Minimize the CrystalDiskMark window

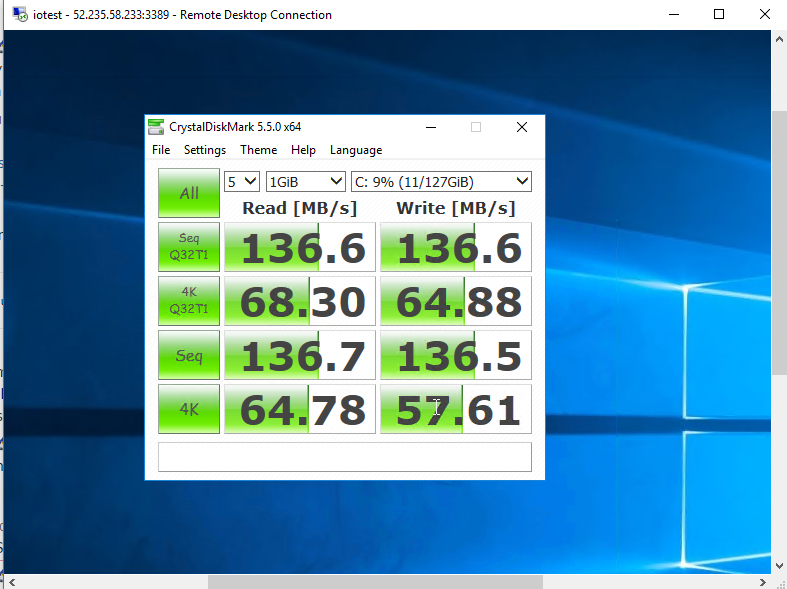pyautogui.click(x=431, y=127)
